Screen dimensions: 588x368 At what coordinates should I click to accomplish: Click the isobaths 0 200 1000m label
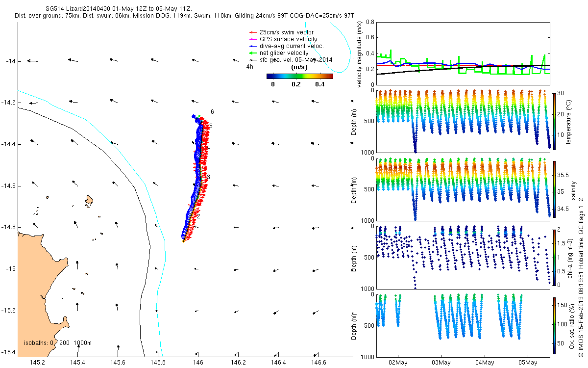coord(58,342)
